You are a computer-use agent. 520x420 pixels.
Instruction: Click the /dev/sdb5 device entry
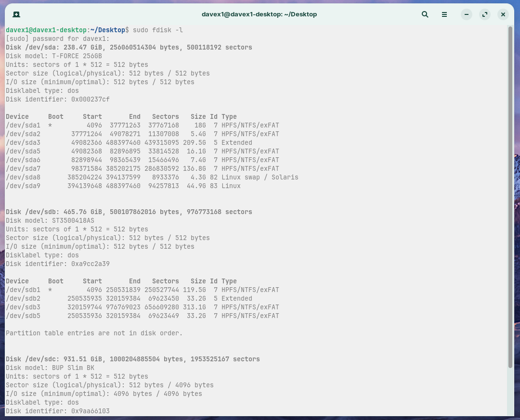coord(23,316)
